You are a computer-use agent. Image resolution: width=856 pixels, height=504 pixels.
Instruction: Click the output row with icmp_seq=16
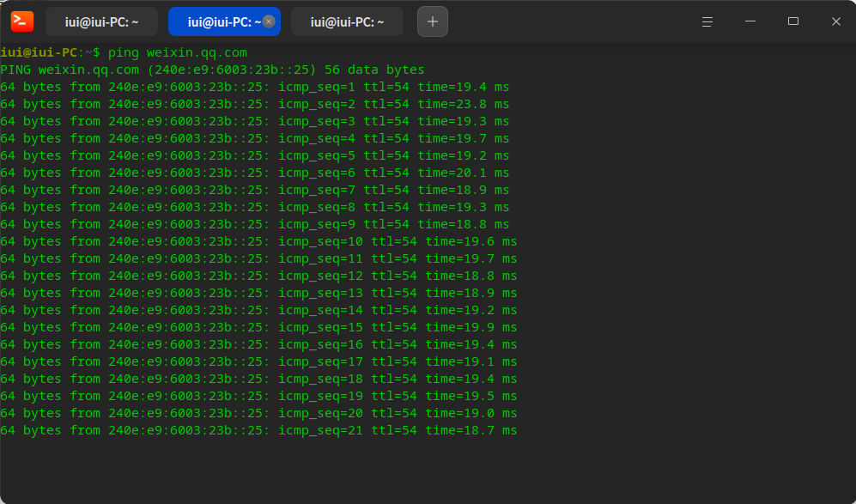[x=258, y=344]
